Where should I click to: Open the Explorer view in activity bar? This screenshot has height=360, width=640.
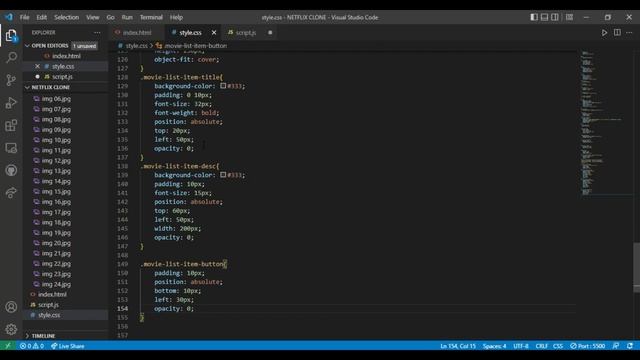tap(11, 36)
